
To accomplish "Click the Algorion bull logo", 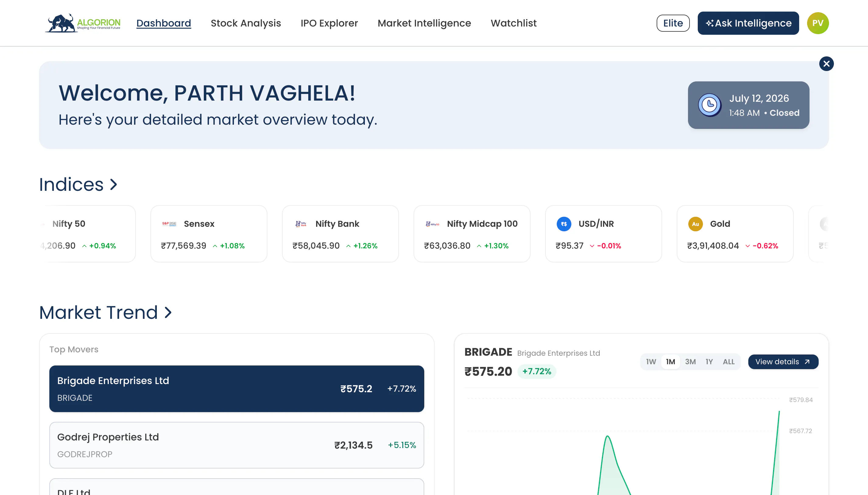I will (83, 23).
